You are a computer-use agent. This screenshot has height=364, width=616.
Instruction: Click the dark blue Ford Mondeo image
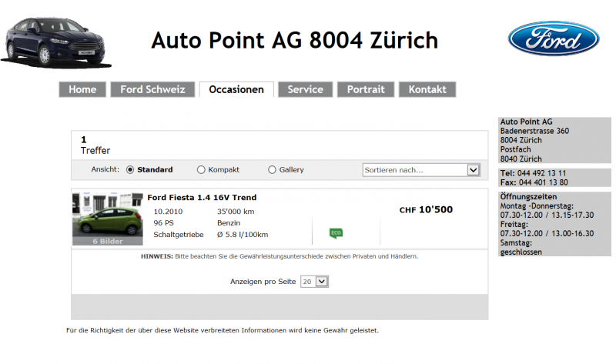55,42
